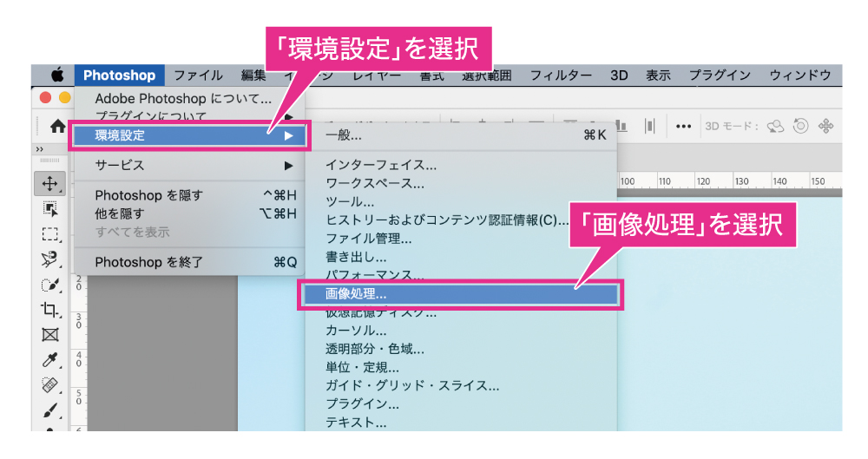
Task: Select the Eyedropper tool
Action: (x=49, y=360)
